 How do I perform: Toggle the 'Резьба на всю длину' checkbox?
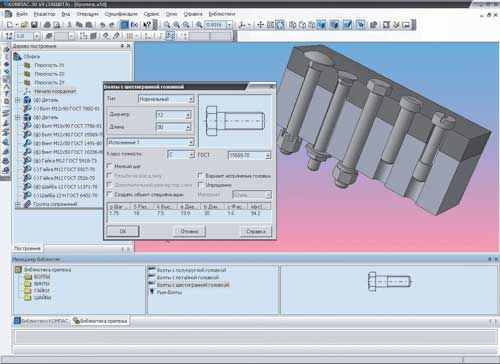(x=109, y=175)
